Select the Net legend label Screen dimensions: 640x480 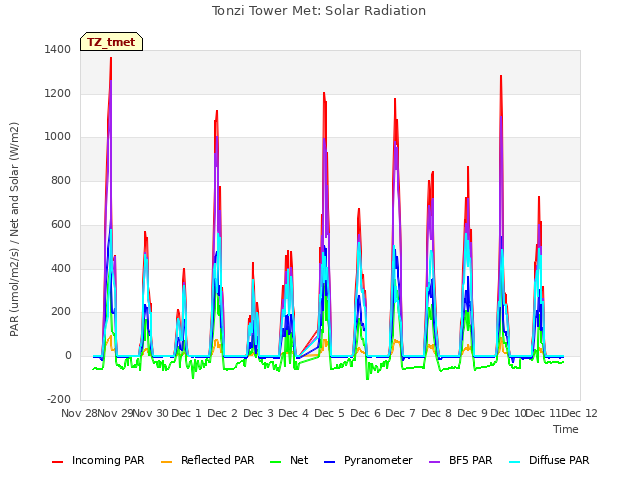299,460
